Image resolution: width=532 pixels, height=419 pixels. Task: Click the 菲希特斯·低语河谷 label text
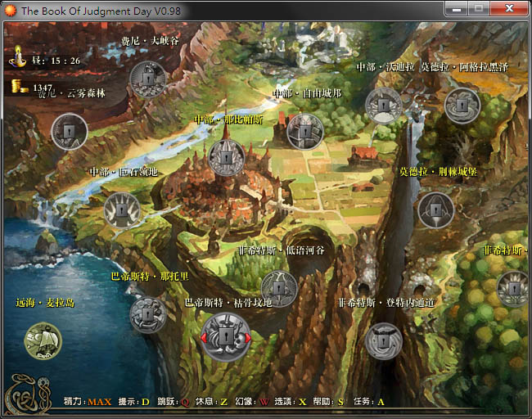click(x=281, y=250)
